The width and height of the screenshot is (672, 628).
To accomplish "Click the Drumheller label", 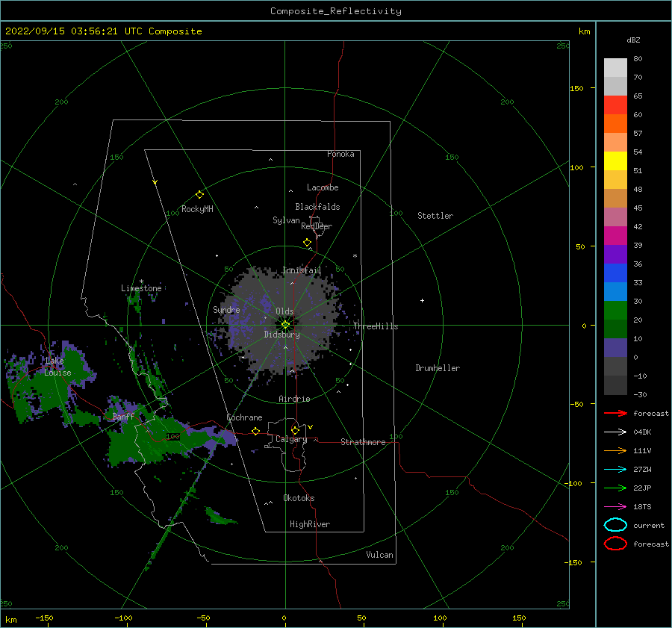I will tap(438, 368).
